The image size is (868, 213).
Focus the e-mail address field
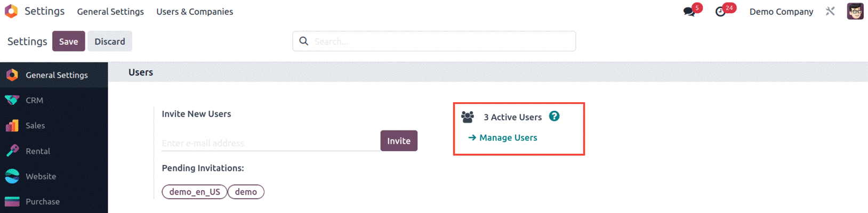coord(271,143)
